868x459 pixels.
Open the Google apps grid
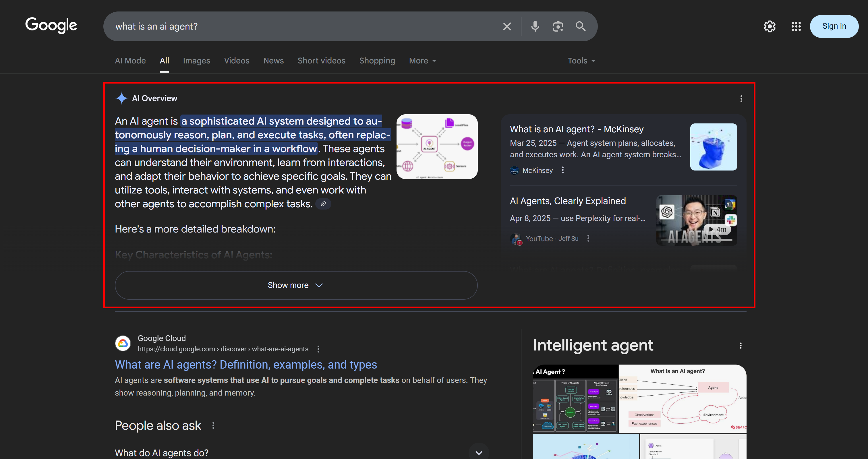[796, 26]
